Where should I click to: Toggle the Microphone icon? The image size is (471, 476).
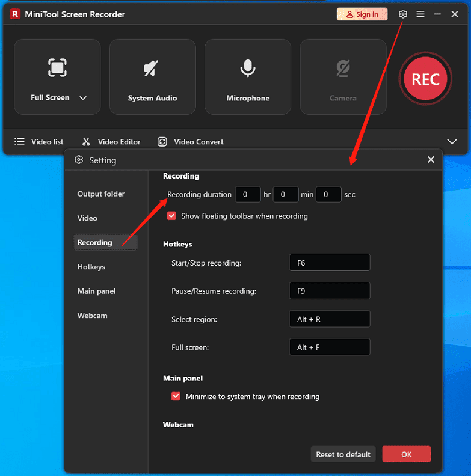point(248,68)
